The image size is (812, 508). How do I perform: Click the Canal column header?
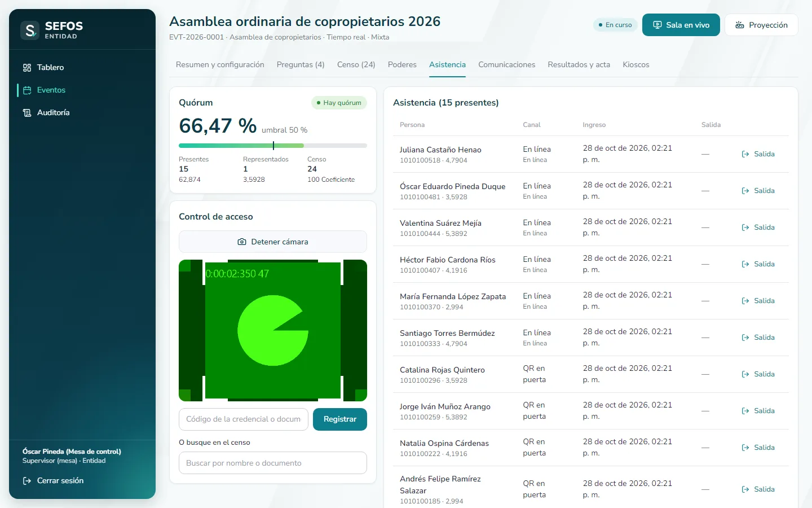coord(532,125)
